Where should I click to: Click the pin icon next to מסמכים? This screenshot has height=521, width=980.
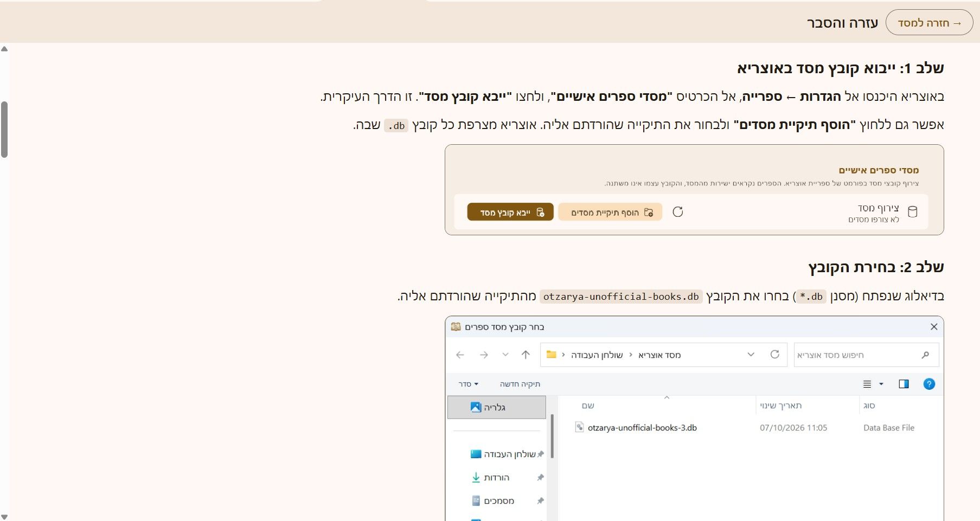click(x=540, y=500)
